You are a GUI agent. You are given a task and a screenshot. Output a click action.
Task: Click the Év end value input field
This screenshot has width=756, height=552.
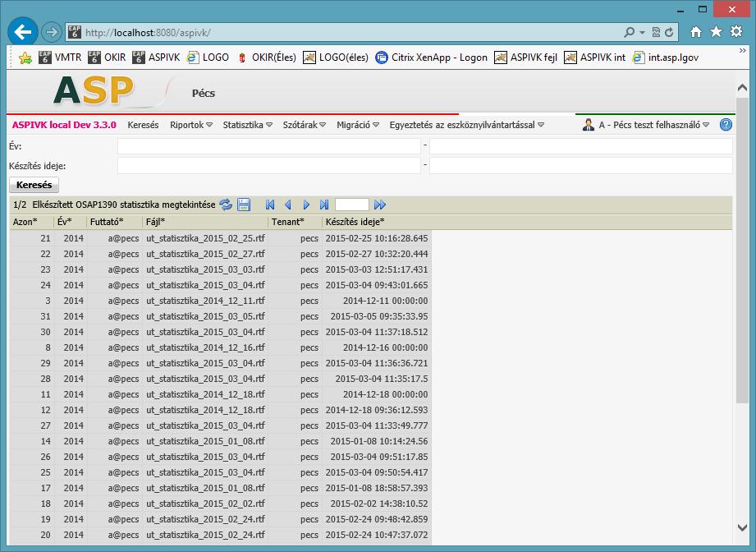coord(580,146)
